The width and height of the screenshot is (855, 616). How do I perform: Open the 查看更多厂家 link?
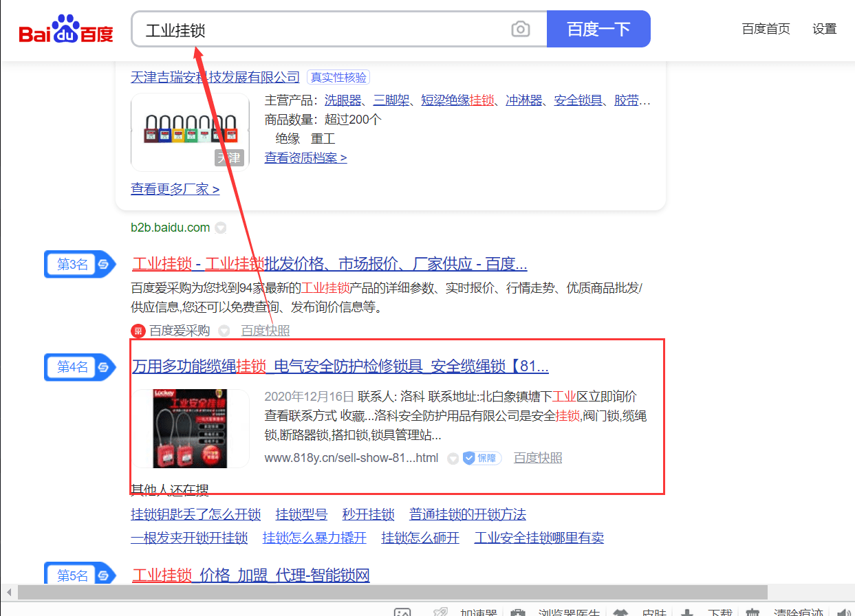[175, 188]
